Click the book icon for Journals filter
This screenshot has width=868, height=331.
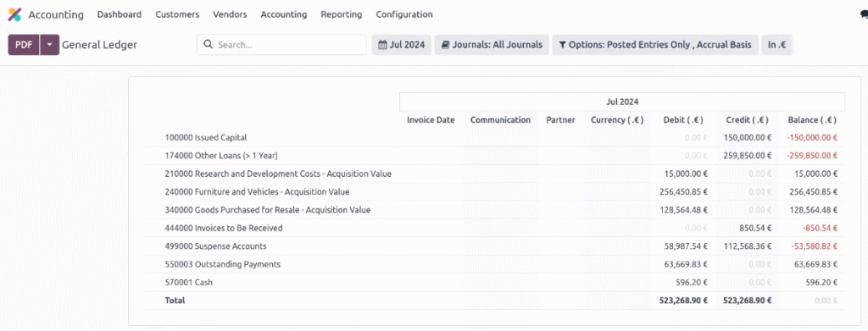click(445, 45)
